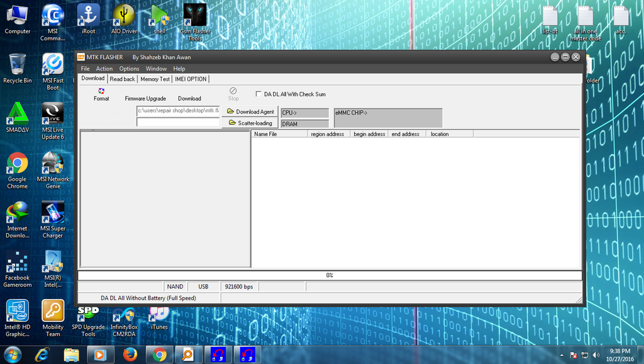Open the AIO Driver desktop icon

124,17
